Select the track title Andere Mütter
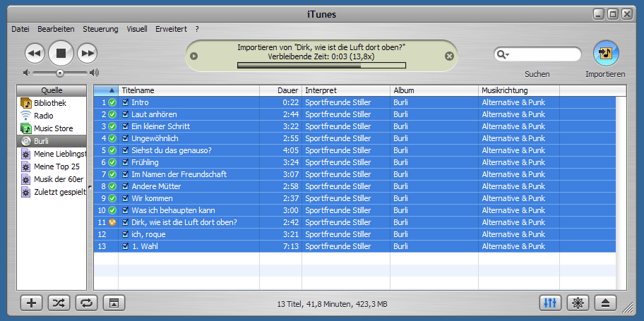 tap(156, 186)
